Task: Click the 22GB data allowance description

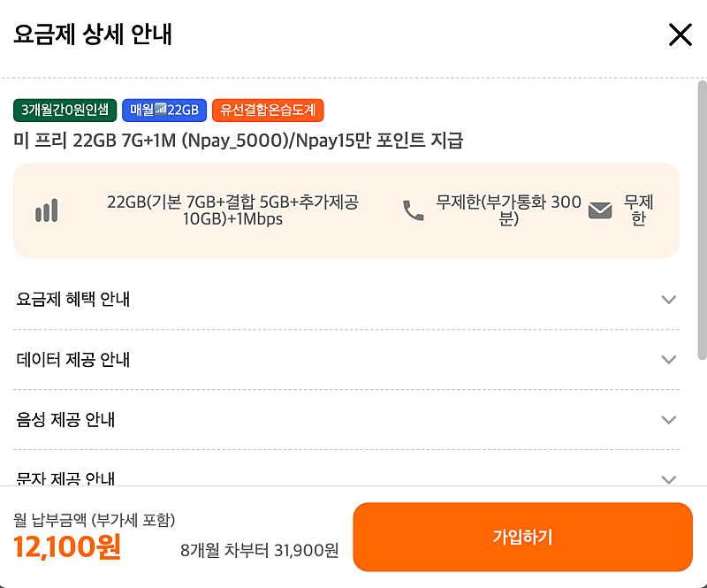Action: point(232,210)
